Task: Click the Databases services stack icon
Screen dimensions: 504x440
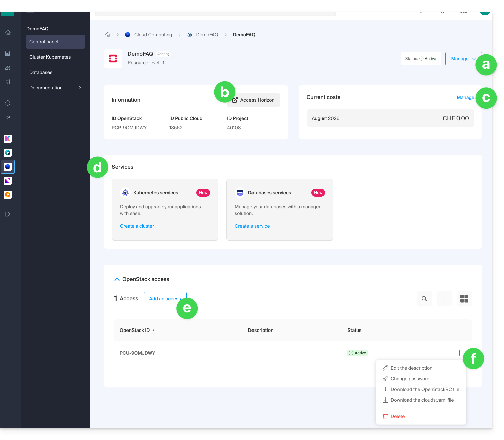Action: tap(240, 193)
